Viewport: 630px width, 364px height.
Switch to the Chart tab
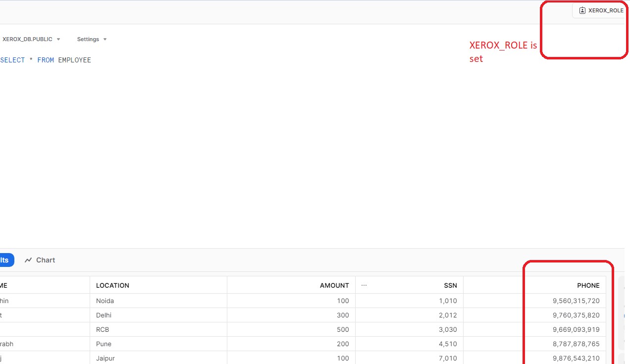click(40, 260)
